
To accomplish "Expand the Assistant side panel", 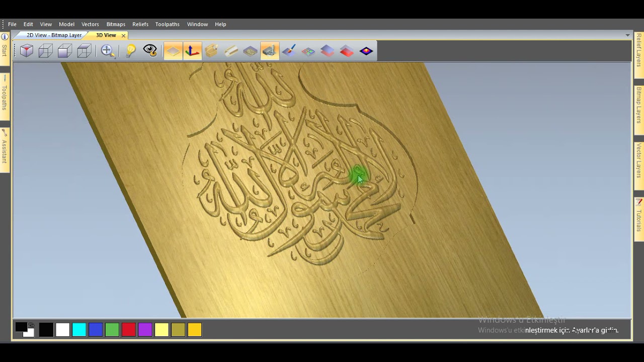I will point(5,151).
